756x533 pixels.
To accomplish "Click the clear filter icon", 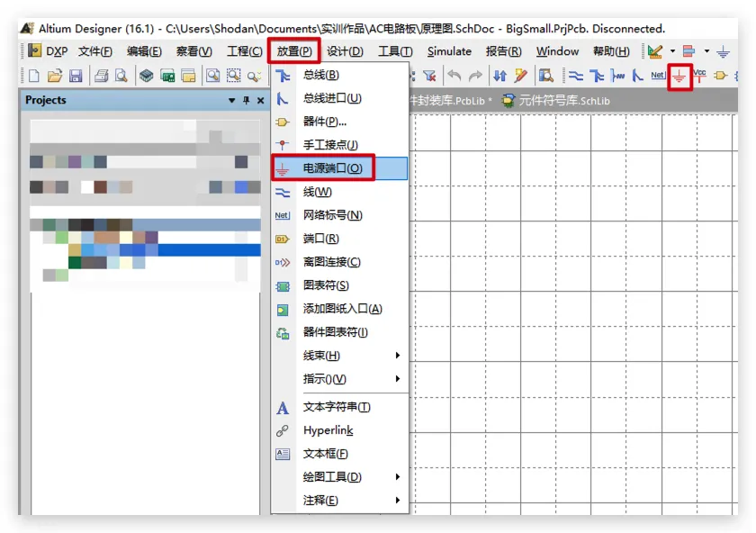I will click(x=429, y=76).
